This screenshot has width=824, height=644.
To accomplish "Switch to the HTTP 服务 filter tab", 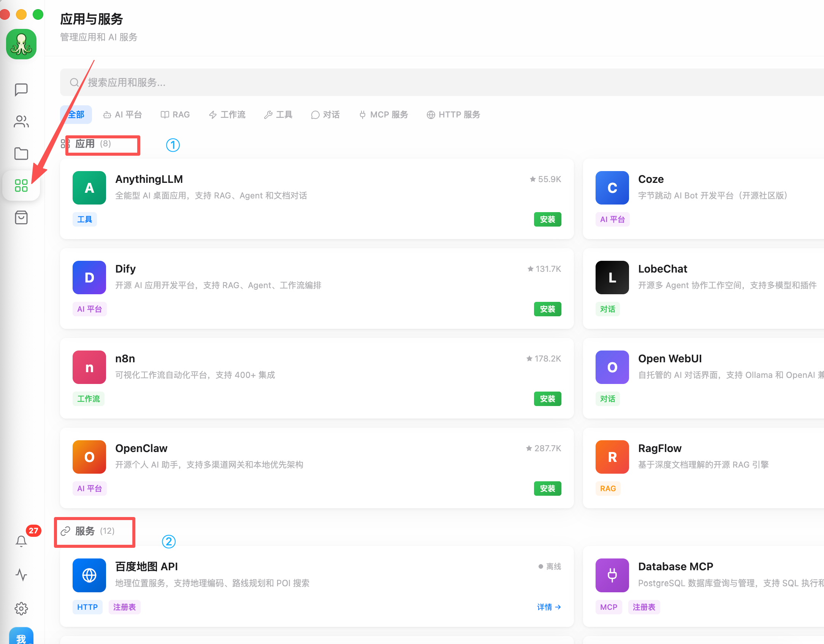I will 453,114.
